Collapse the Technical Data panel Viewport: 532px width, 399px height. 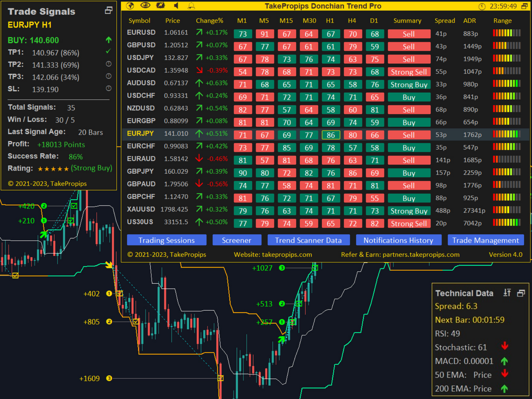coord(521,293)
